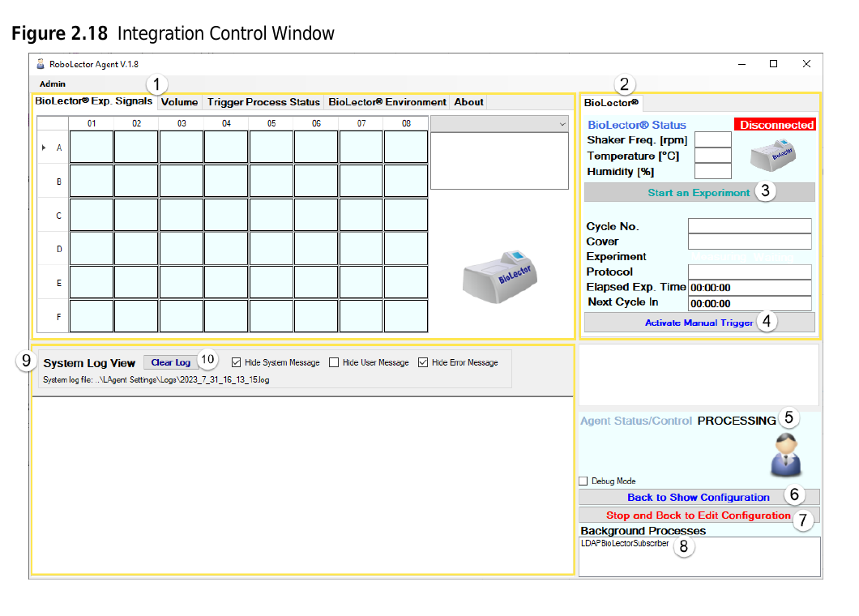Image resolution: width=859 pixels, height=616 pixels.
Task: Toggle Hide System Message checkbox
Action: point(236,362)
